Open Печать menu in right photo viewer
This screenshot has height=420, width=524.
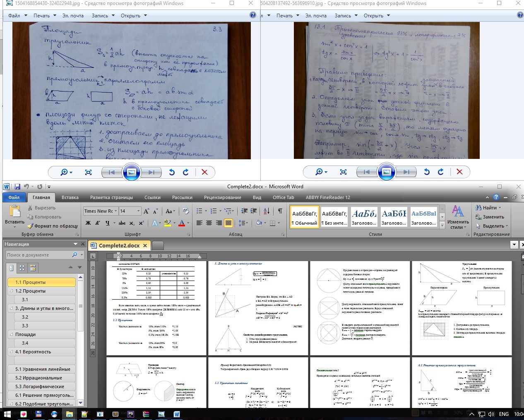(x=288, y=16)
